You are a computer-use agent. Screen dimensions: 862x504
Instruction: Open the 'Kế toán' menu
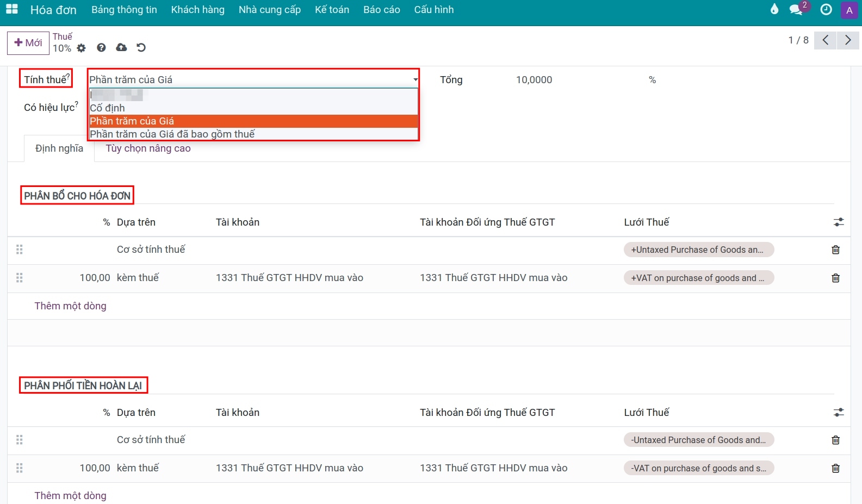coord(332,10)
